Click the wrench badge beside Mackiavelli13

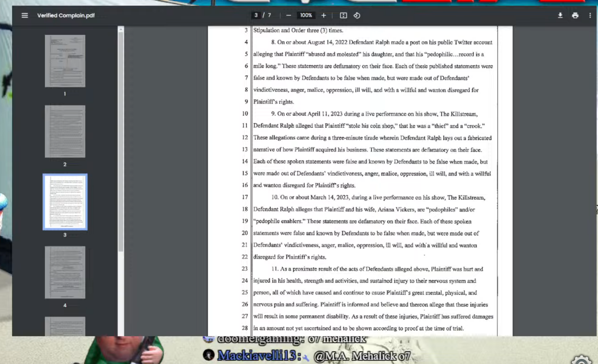[x=306, y=358]
